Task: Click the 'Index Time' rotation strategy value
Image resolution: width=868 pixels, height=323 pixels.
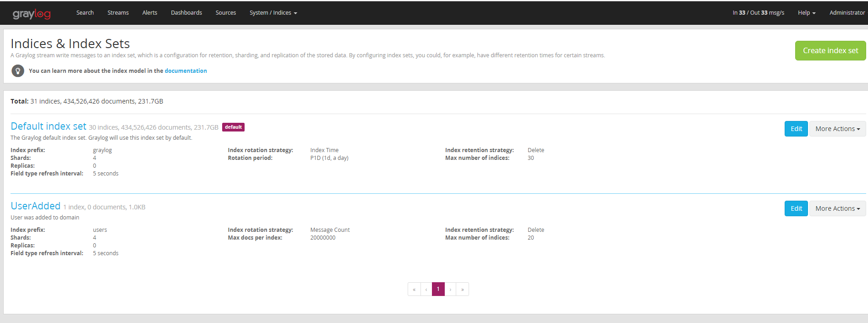Action: [324, 150]
